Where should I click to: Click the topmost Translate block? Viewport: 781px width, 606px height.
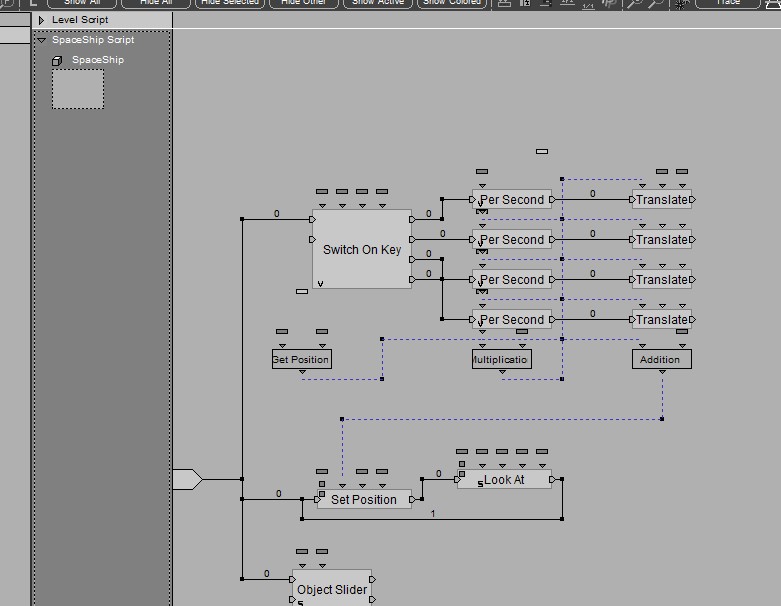pos(661,200)
